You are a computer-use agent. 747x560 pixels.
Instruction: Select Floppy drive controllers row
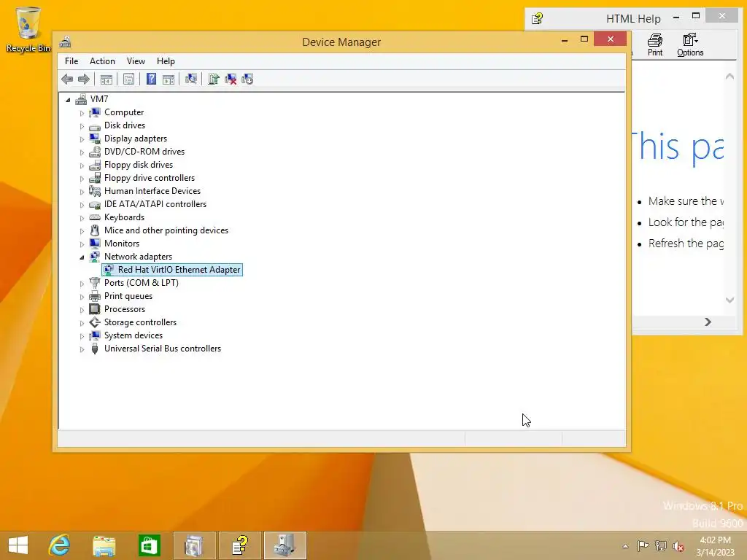pyautogui.click(x=149, y=178)
